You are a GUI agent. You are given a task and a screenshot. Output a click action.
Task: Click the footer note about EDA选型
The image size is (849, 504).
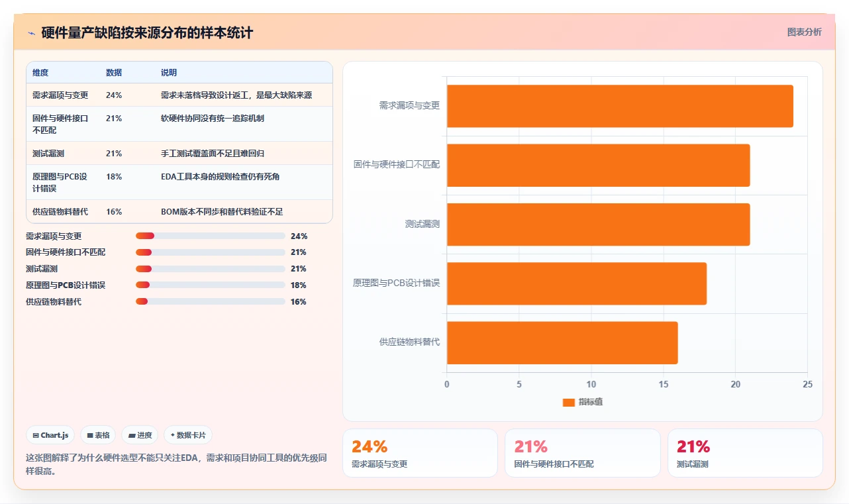pos(176,464)
